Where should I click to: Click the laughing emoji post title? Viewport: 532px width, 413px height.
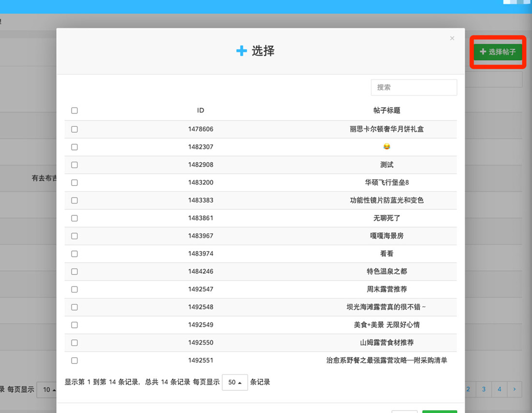click(x=386, y=147)
